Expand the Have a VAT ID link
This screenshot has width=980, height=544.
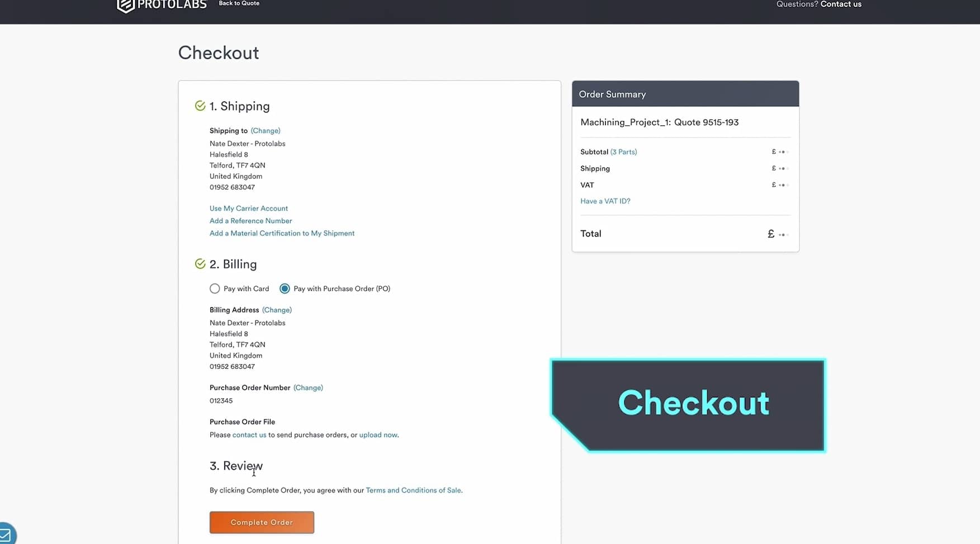click(x=605, y=201)
